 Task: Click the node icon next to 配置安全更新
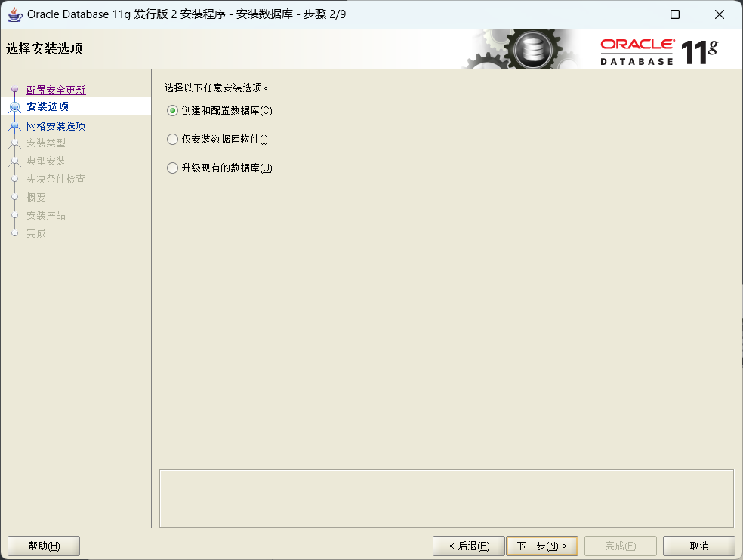click(14, 89)
